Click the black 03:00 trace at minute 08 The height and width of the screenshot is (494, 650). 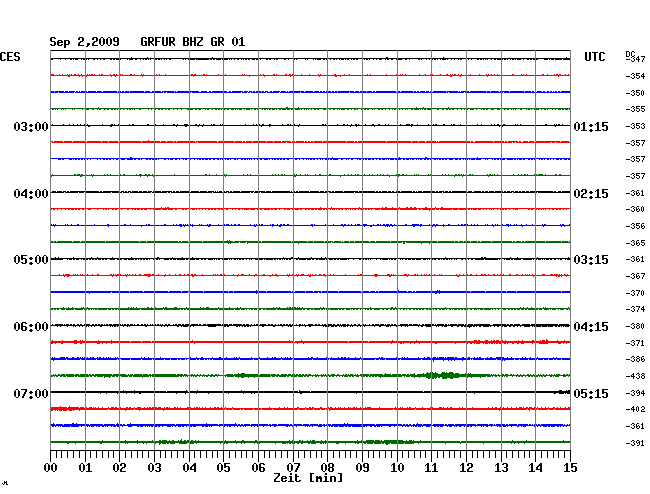tap(327, 125)
